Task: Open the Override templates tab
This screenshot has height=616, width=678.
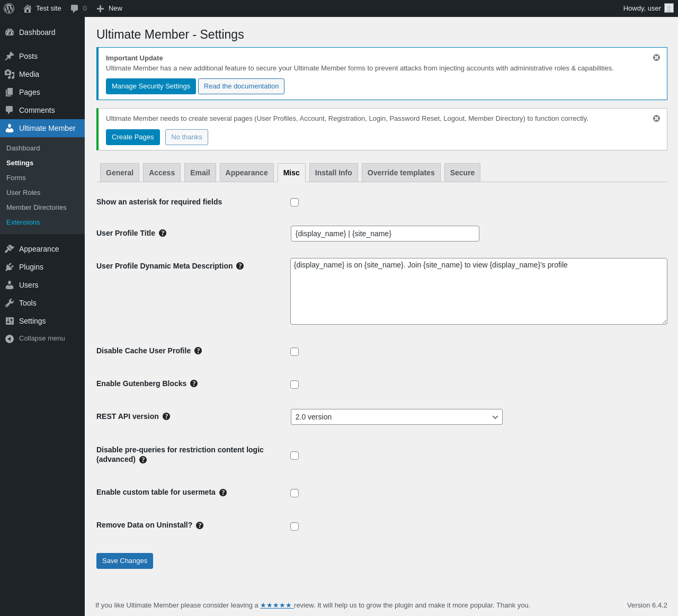Action: click(401, 173)
